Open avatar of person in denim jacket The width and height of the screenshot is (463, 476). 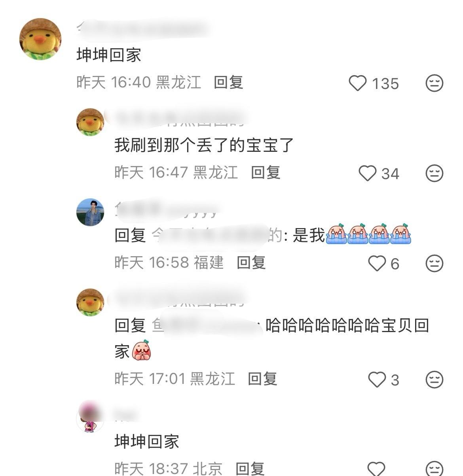tap(90, 212)
